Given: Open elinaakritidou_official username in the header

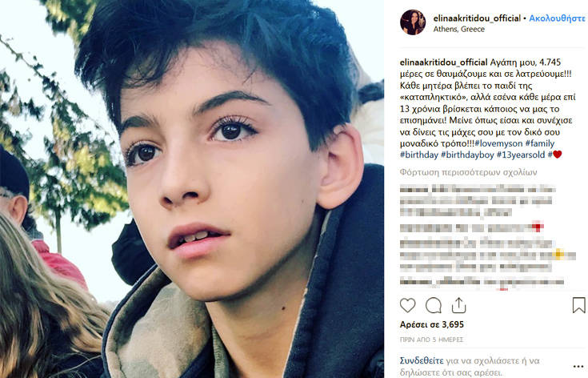Looking at the screenshot, I should coord(477,18).
